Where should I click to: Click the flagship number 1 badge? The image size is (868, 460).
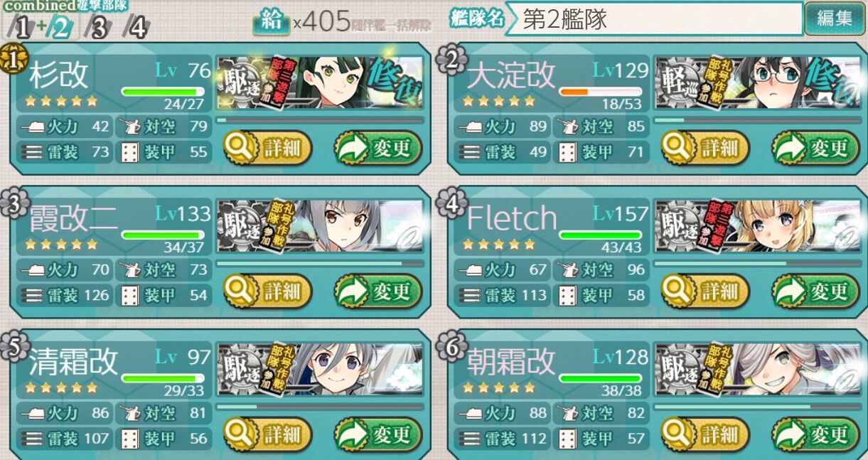coord(13,60)
